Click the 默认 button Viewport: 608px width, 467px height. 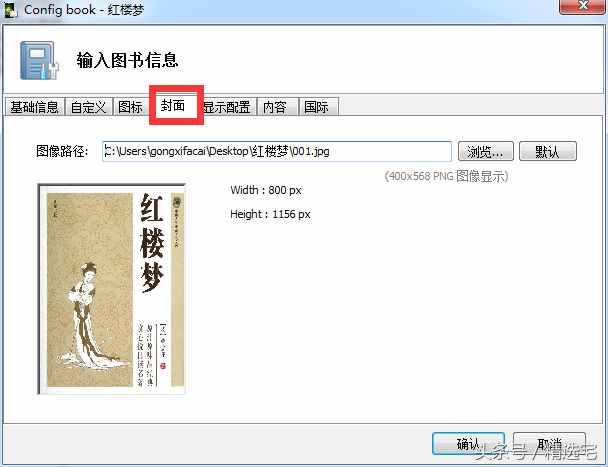[x=548, y=151]
